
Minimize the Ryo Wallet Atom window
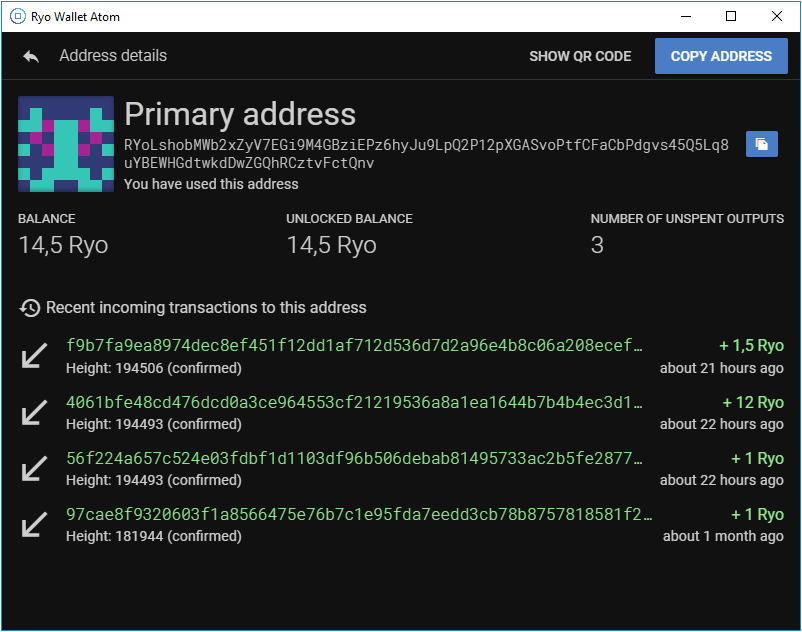(686, 16)
